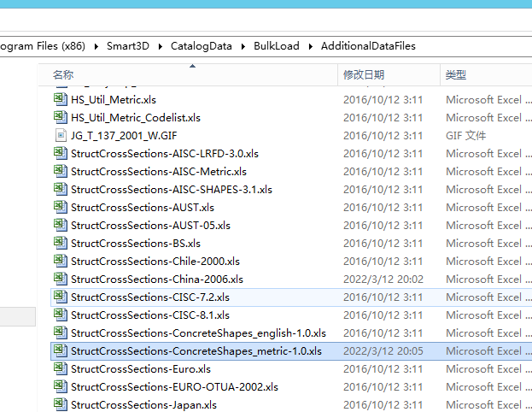Select file StructCrossSections-Euro.xls
Screen dimensions: 532x412
click(x=141, y=369)
